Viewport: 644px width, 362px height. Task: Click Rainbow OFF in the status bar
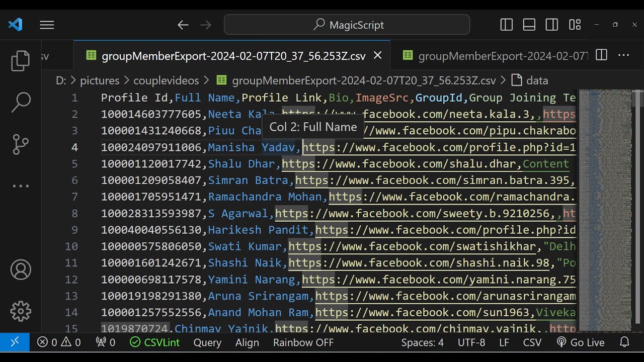(303, 342)
